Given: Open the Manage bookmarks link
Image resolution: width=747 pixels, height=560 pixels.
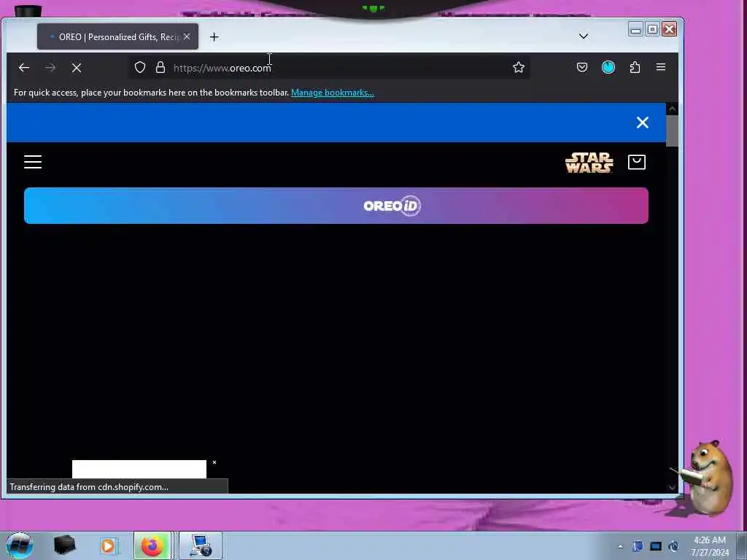Looking at the screenshot, I should coord(332,93).
